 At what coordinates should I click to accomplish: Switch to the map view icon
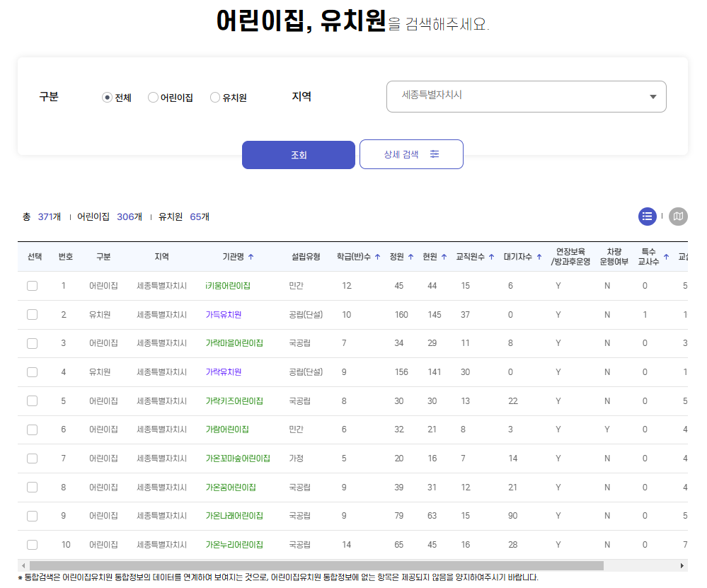pos(677,217)
